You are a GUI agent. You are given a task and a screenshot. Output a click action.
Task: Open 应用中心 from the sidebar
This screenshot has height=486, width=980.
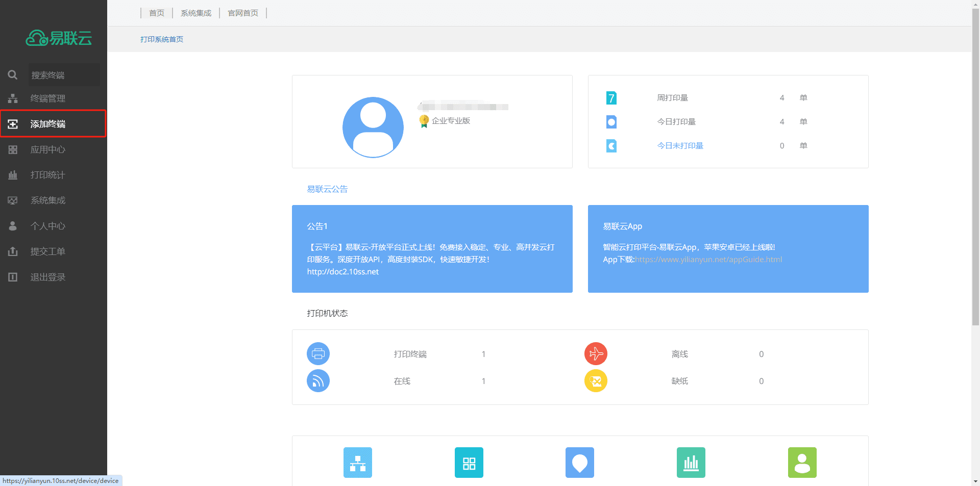point(47,149)
